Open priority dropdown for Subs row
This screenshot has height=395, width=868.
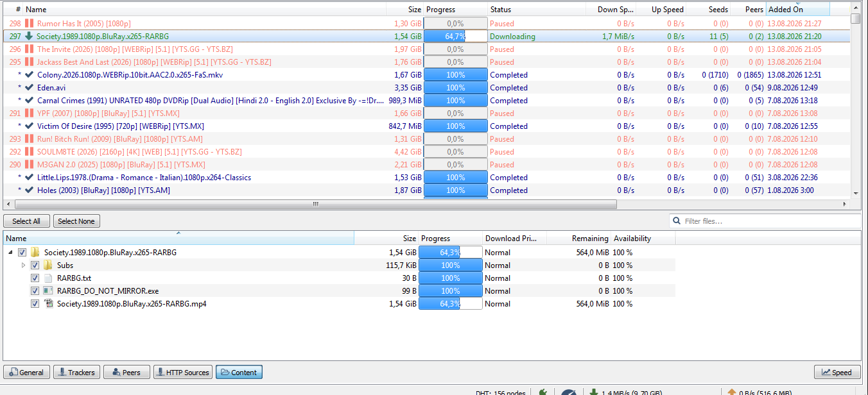point(514,265)
